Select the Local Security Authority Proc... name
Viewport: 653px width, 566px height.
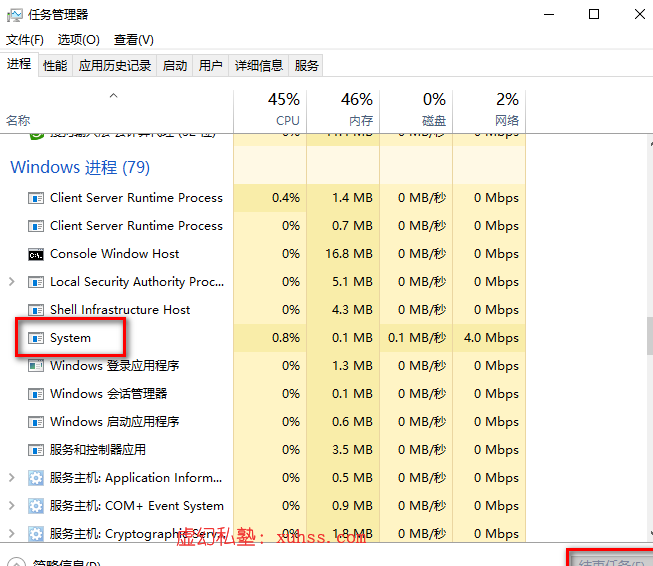point(137,282)
